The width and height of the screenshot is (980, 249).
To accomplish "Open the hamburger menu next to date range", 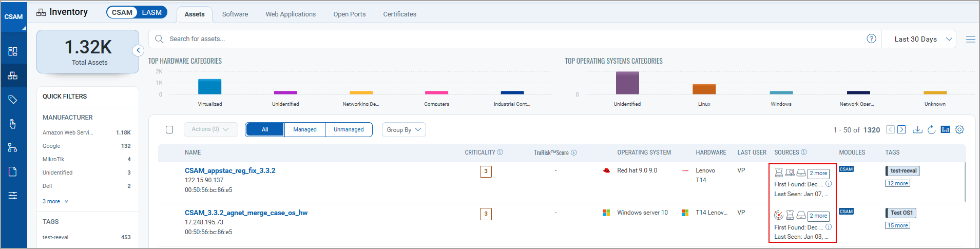I will coord(970,39).
